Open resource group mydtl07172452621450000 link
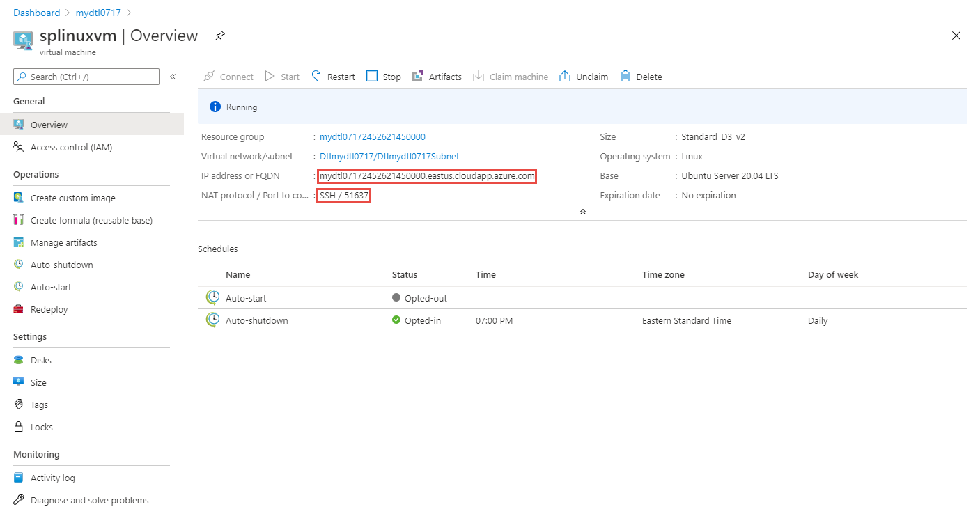 [x=373, y=137]
